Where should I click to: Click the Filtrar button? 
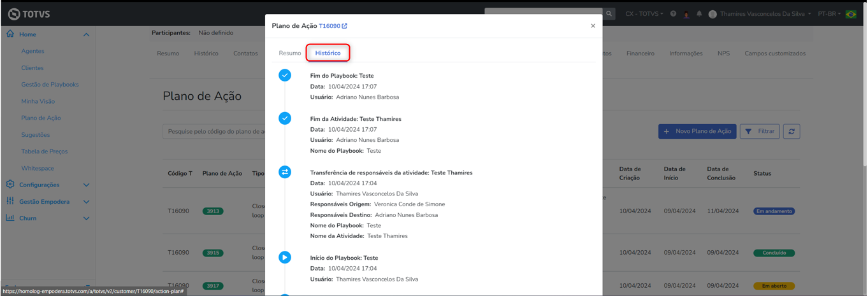(760, 131)
